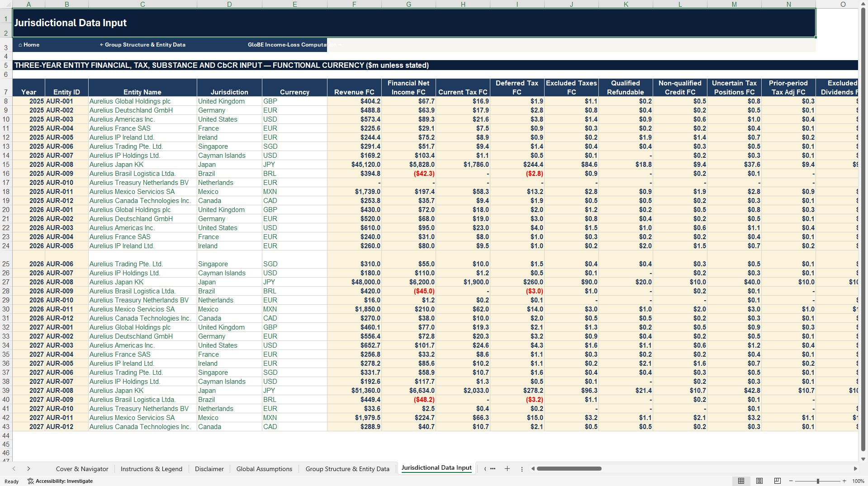This screenshot has height=486, width=868.
Task: Zoom out with the minus button
Action: pyautogui.click(x=791, y=481)
